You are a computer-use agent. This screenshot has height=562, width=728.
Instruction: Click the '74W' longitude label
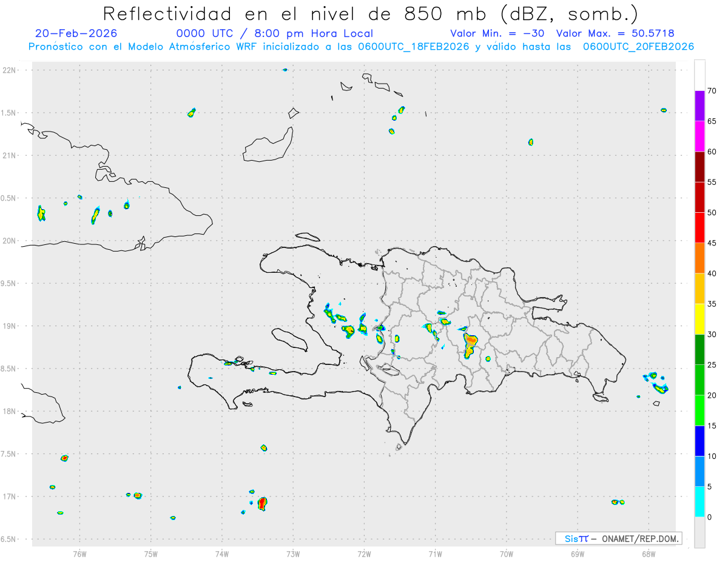222,554
